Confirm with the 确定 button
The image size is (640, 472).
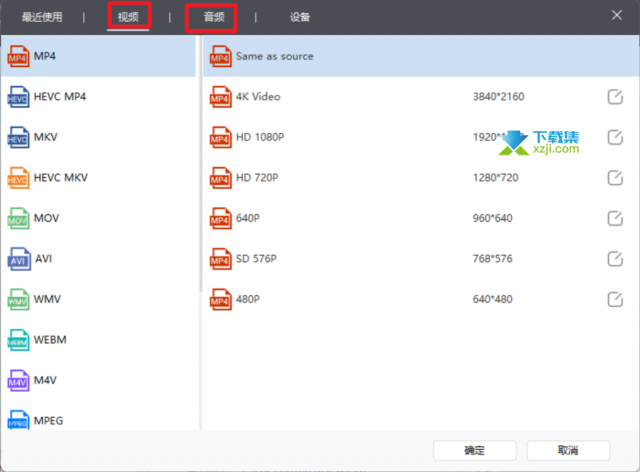coord(475,450)
